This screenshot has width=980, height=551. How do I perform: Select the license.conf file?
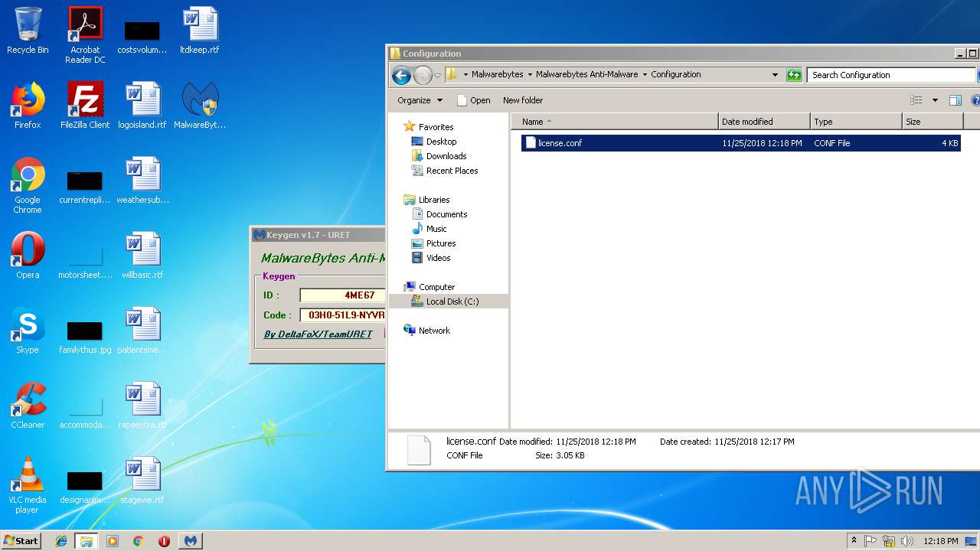(x=740, y=143)
